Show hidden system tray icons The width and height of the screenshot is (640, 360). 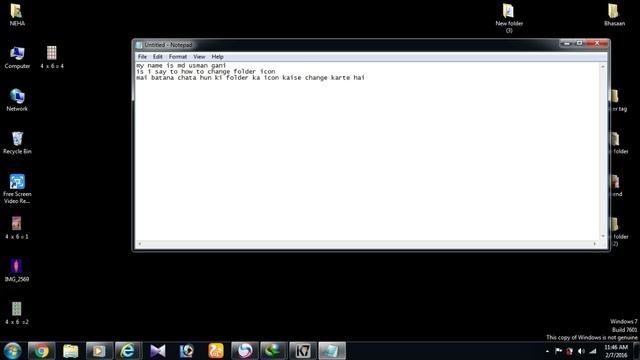click(x=547, y=351)
